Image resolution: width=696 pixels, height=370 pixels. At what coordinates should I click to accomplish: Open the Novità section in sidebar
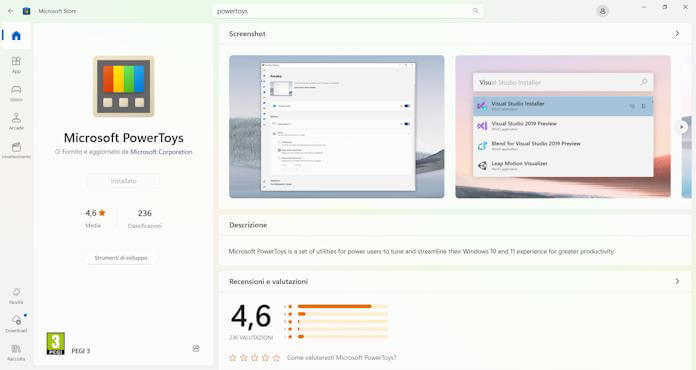click(16, 295)
